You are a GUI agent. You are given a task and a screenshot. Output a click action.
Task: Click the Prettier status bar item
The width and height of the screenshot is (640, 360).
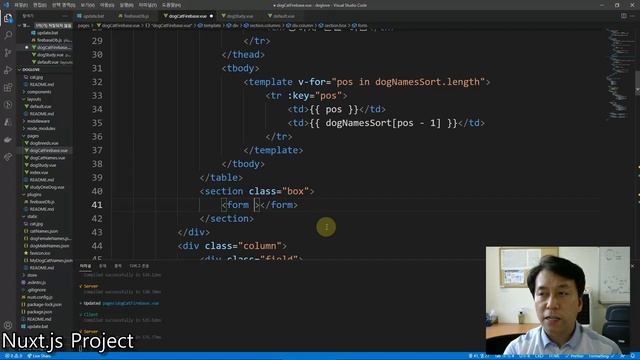click(575, 356)
